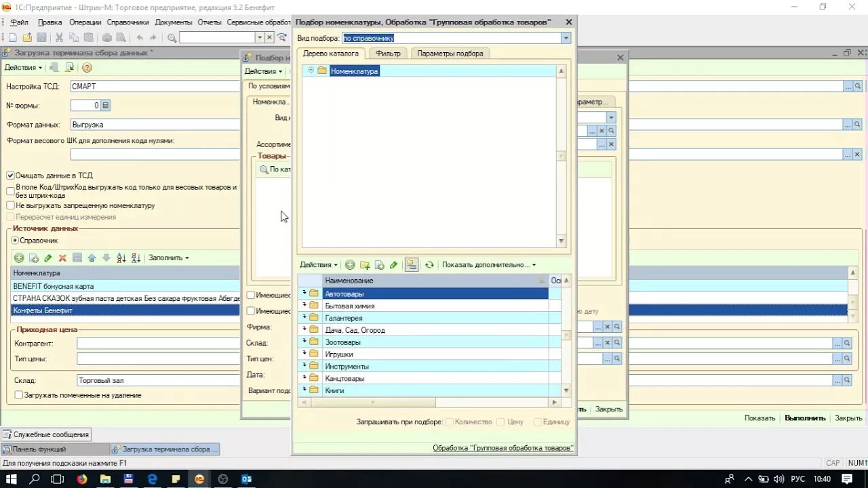This screenshot has height=488, width=868.
Task: Click Закрыть button in Загрузка терминала window
Action: 848,418
